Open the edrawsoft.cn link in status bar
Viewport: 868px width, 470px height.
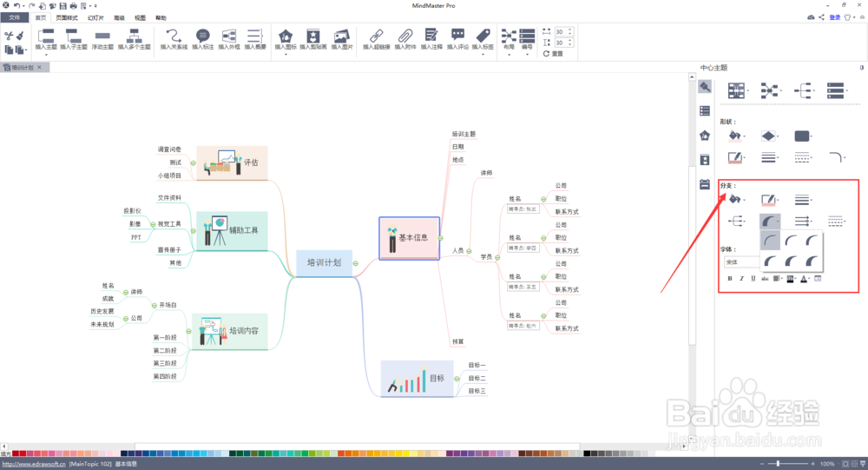(34, 464)
